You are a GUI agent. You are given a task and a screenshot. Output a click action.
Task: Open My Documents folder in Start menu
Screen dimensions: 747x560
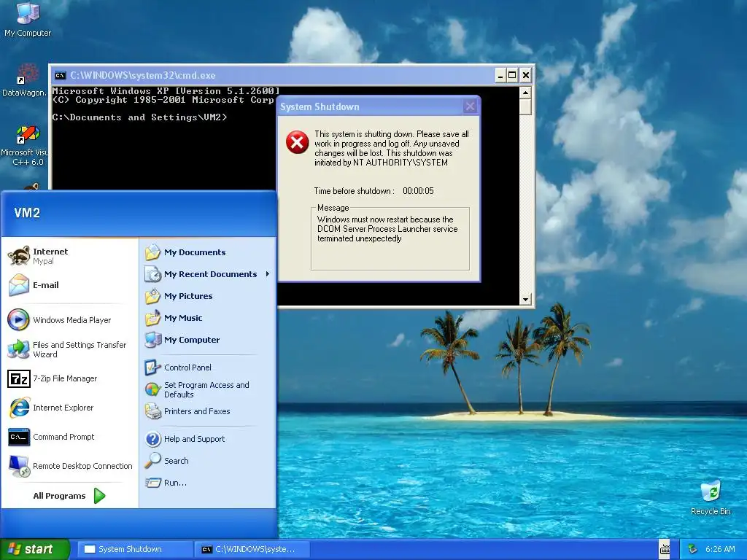point(207,252)
